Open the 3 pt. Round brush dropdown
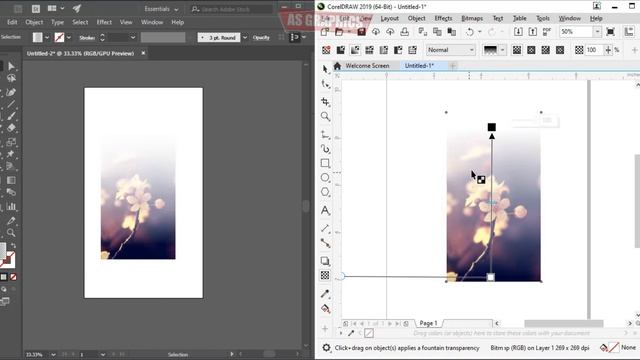Viewport: 640px width, 360px height. (245, 38)
